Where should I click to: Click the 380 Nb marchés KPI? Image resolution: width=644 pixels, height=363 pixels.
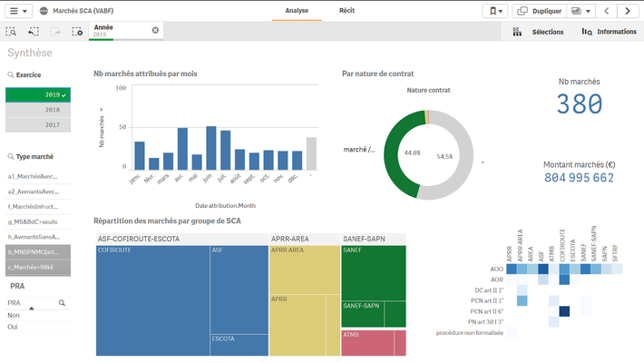[579, 103]
